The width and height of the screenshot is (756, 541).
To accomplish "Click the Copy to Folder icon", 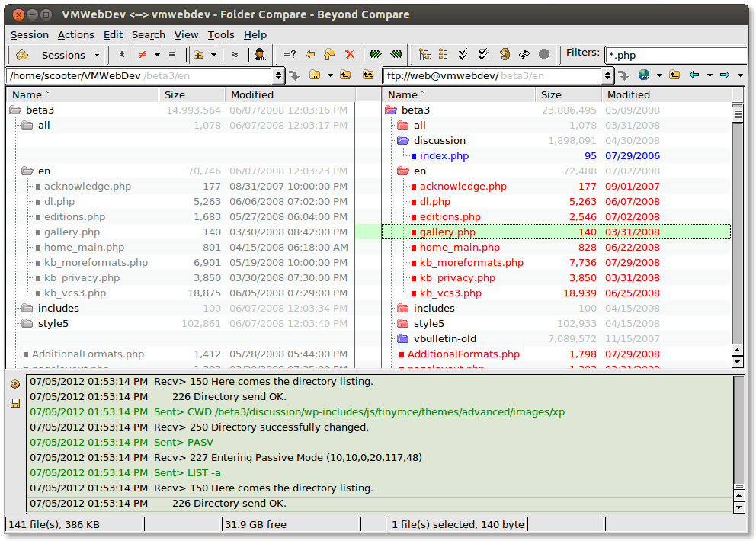I will point(330,55).
